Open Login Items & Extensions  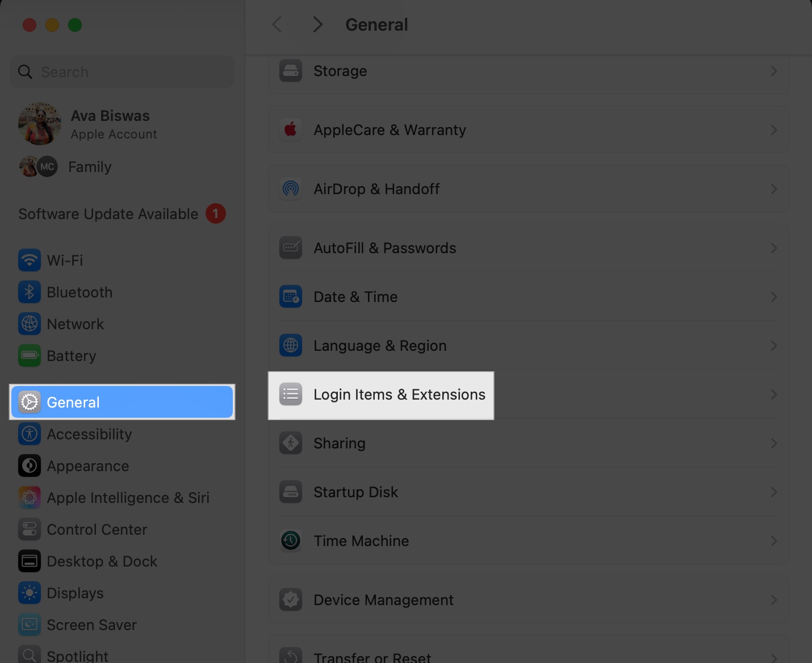click(x=399, y=395)
